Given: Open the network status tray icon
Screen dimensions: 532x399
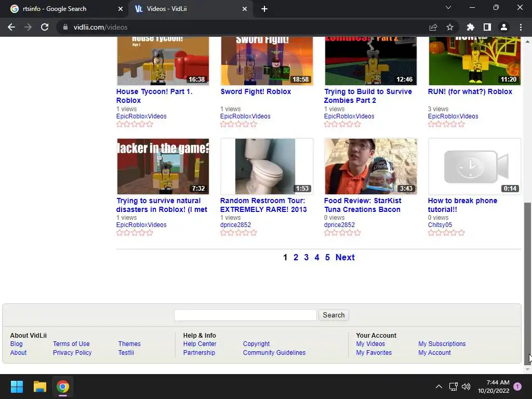Looking at the screenshot, I should pos(453,387).
